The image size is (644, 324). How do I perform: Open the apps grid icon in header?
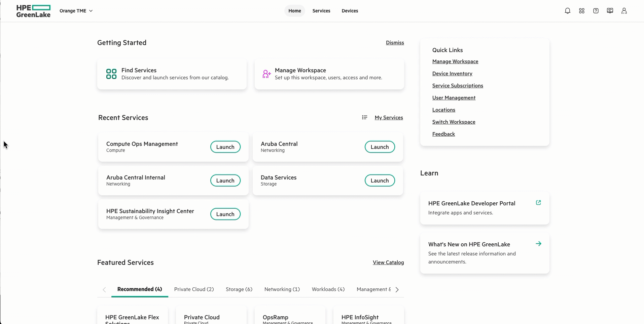tap(581, 11)
